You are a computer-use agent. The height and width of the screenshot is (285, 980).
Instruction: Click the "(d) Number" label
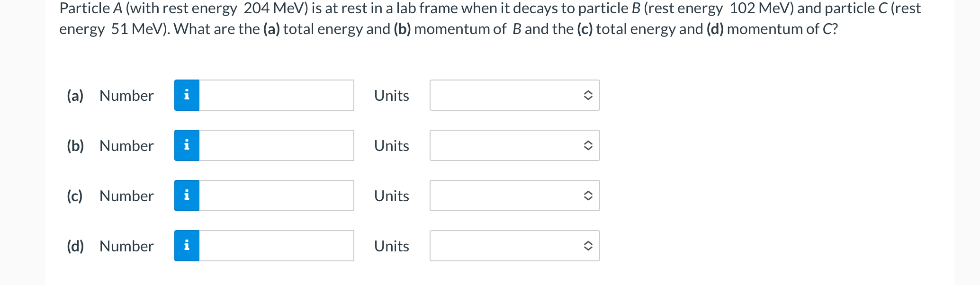110,246
